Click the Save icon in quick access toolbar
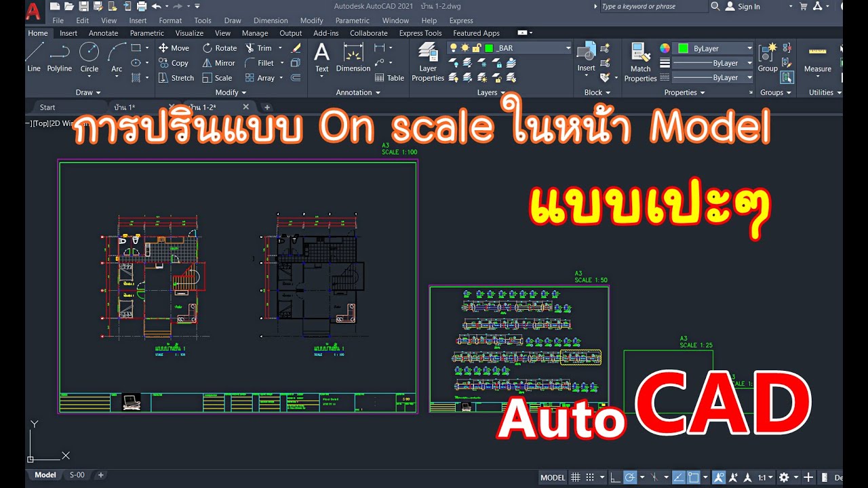868x488 pixels. coord(83,6)
